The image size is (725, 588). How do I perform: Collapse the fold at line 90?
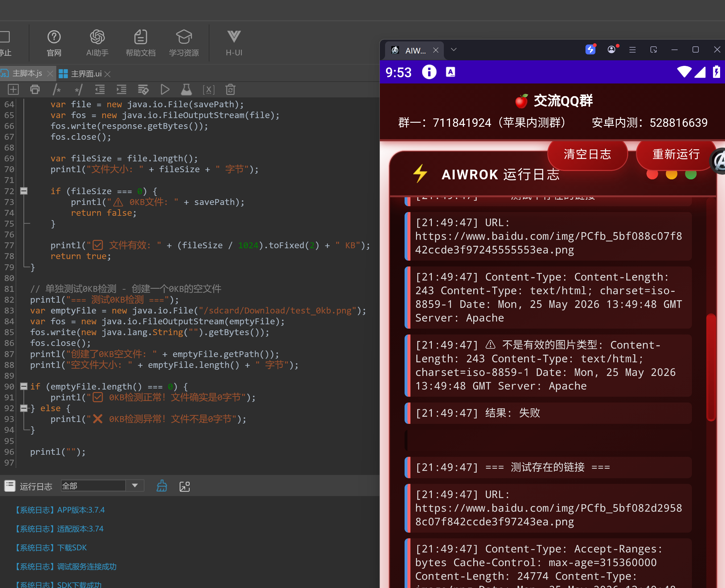point(24,386)
